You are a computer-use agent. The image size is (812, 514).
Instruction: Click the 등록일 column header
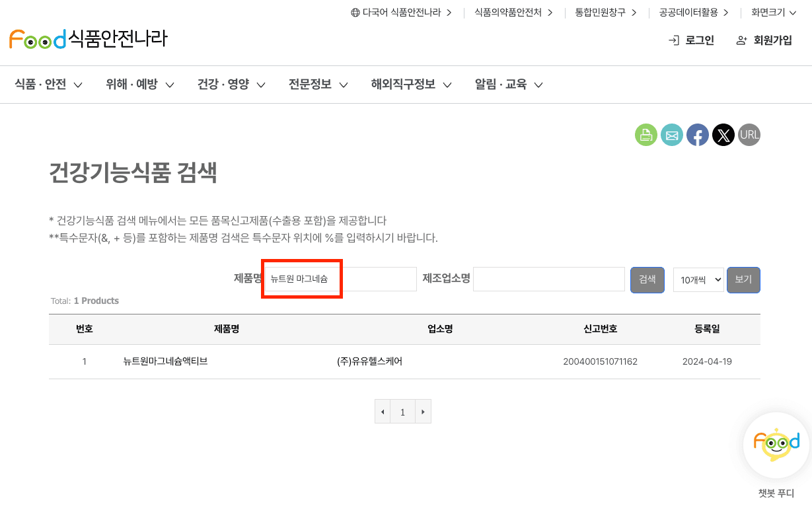707,329
